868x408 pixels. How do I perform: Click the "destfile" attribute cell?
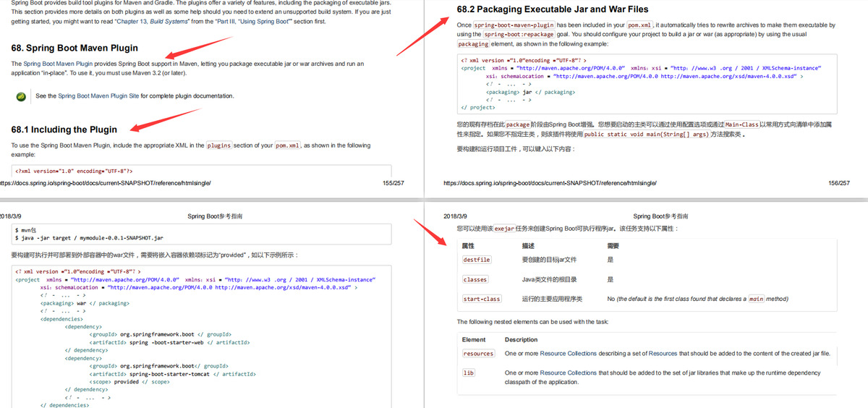(x=477, y=259)
